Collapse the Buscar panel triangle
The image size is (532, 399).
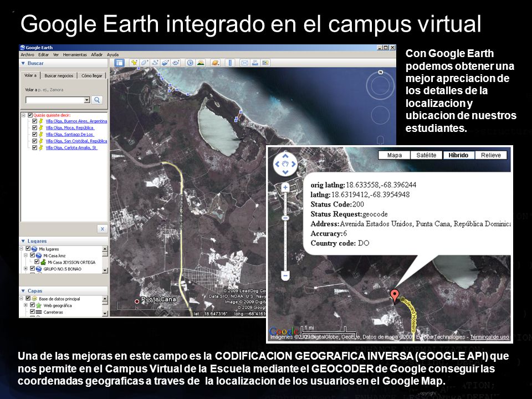click(x=23, y=63)
